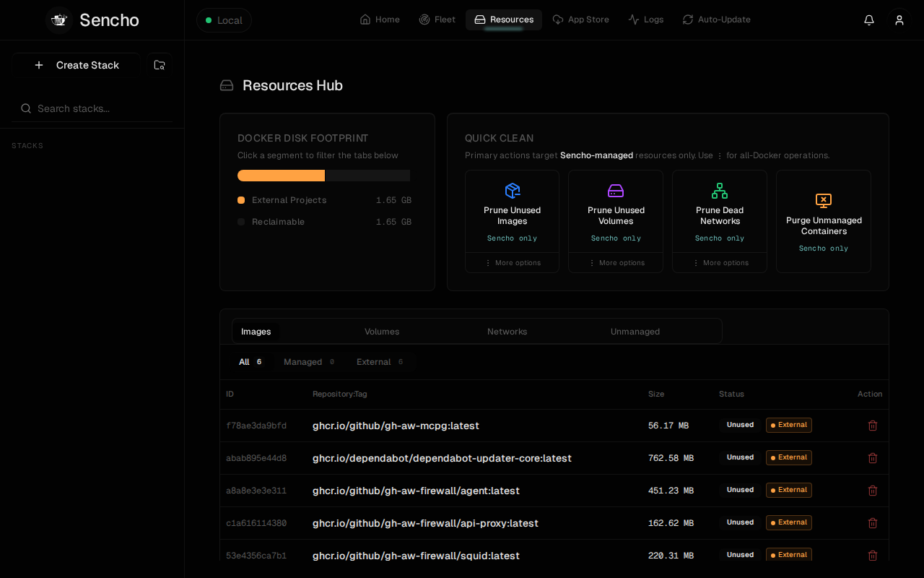Open user profile menu icon

coord(899,20)
